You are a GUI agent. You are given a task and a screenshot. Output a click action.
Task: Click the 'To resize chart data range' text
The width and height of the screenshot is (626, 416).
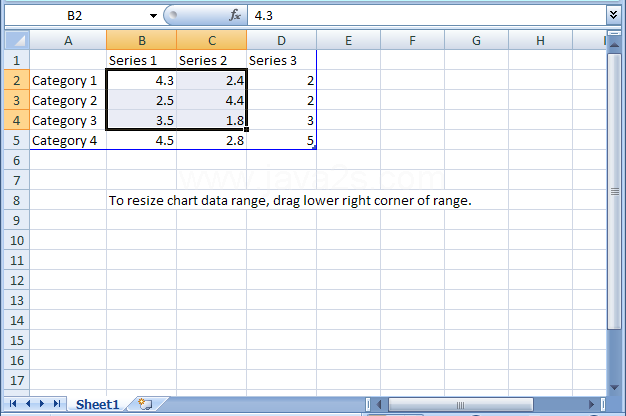pos(290,200)
